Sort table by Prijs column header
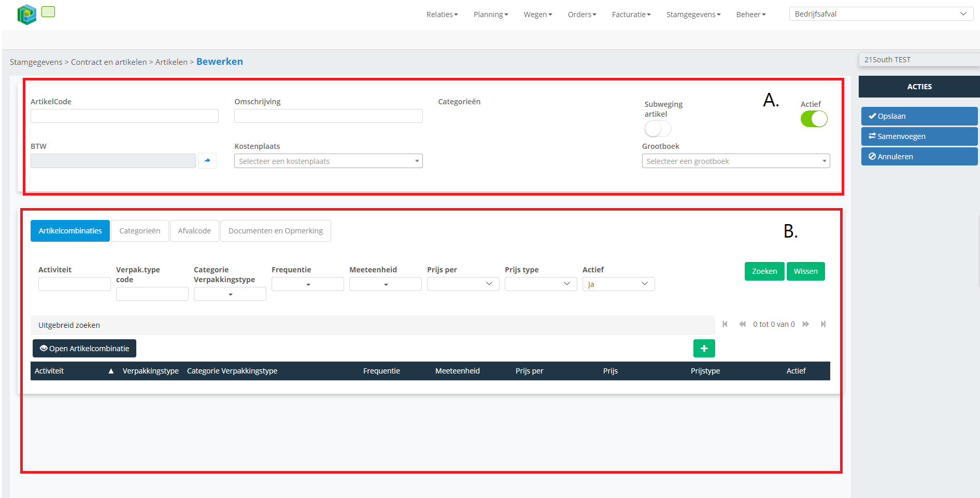980x498 pixels. tap(610, 371)
